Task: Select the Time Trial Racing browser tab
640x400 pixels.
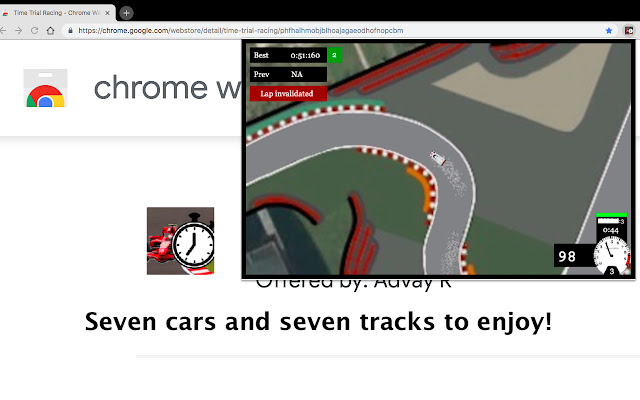Action: pyautogui.click(x=56, y=13)
